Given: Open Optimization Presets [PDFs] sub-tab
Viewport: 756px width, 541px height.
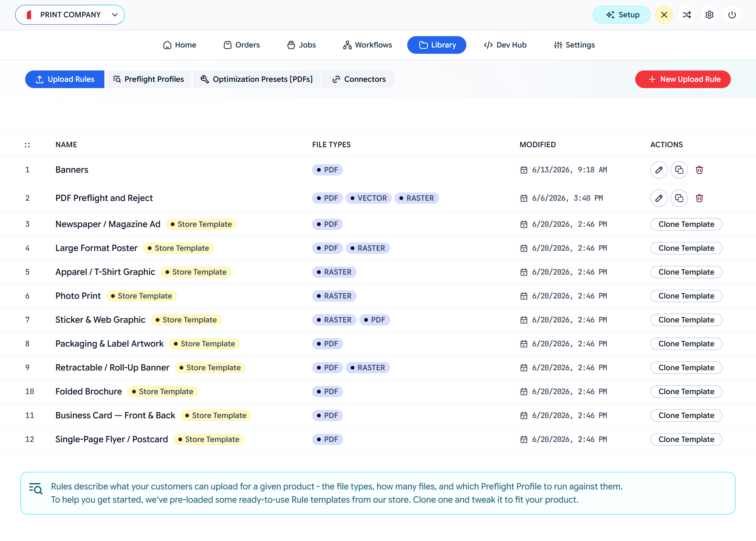Looking at the screenshot, I should 256,79.
